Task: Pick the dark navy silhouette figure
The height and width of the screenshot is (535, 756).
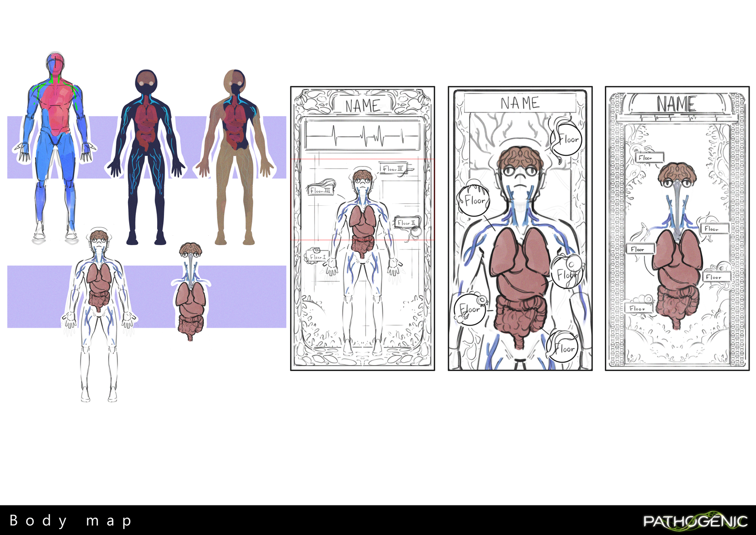Action: click(x=146, y=157)
